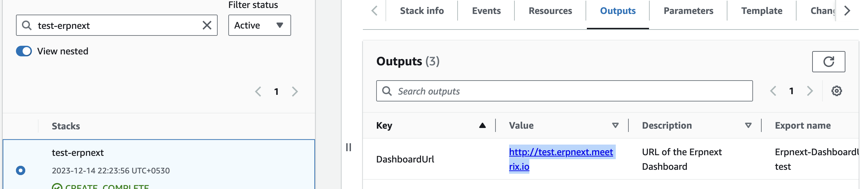Go to previous stacks page

258,92
